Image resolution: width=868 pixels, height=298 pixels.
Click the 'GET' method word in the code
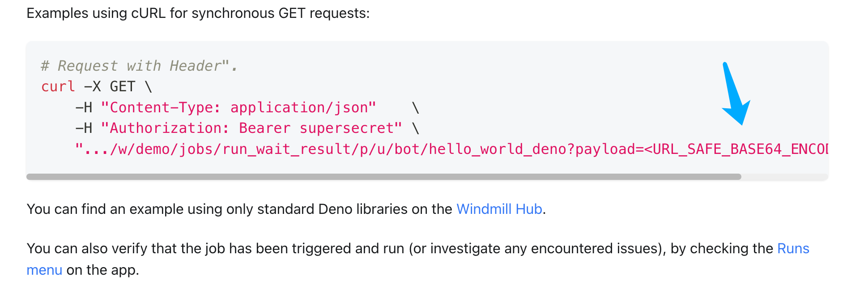122,86
